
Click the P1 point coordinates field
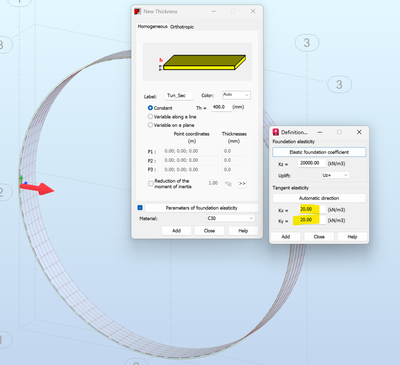(x=190, y=151)
